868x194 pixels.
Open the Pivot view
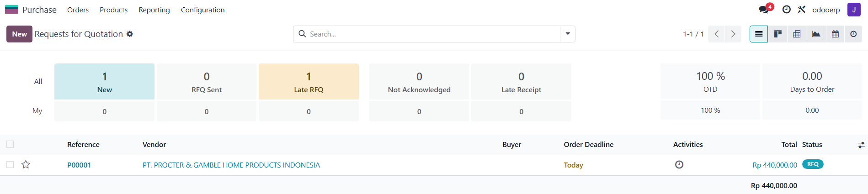click(797, 34)
